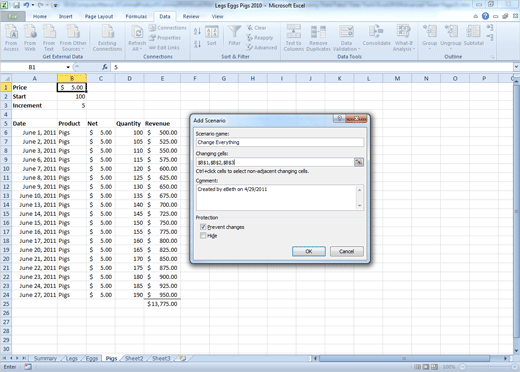Click the Page Layout view button
Viewport: 520px width, 372px height.
coord(426,367)
